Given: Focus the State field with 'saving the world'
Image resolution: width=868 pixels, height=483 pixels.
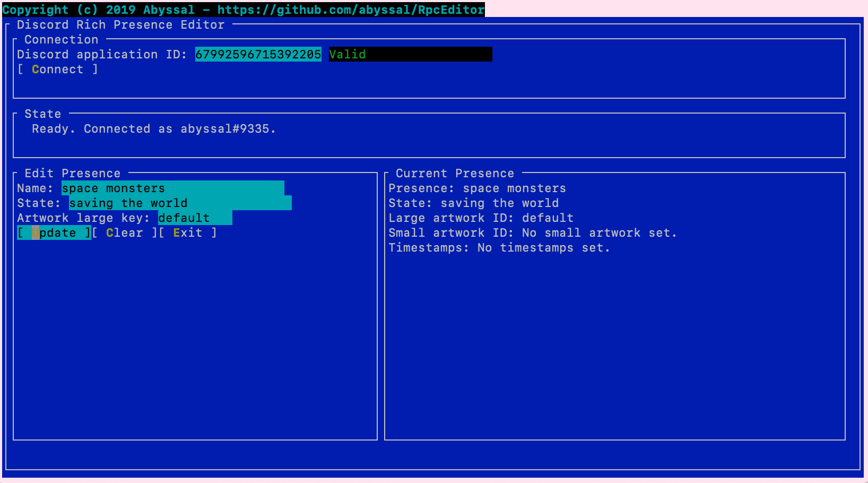Looking at the screenshot, I should (180, 203).
